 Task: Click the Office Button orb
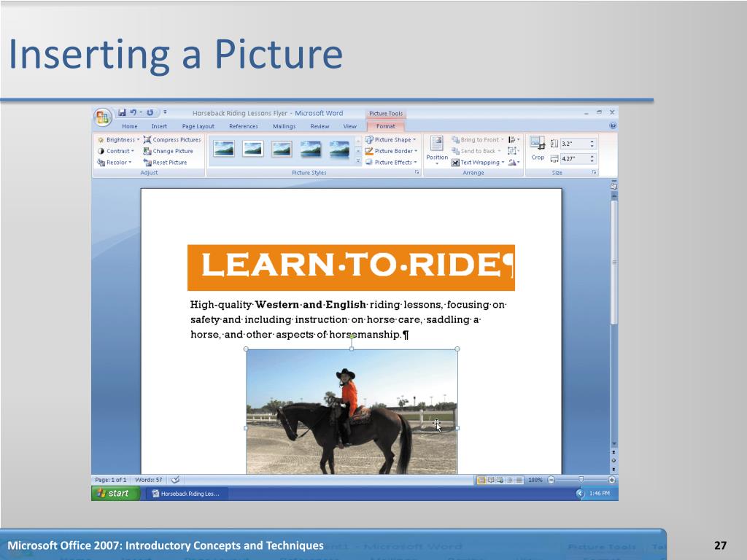(102, 117)
